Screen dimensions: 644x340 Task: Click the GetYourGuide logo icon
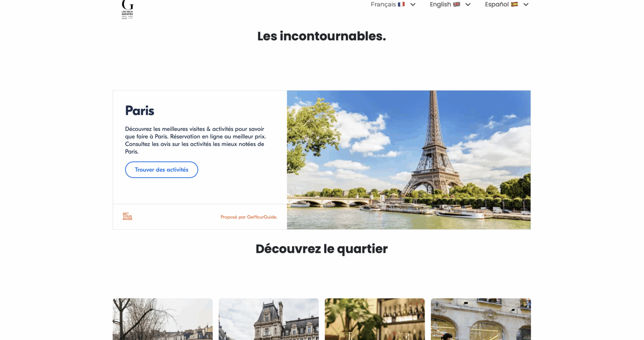click(x=128, y=216)
